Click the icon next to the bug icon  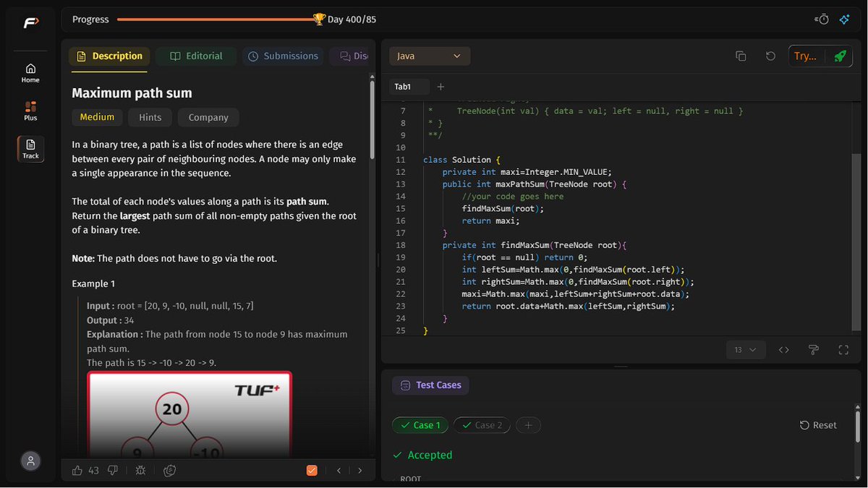(x=170, y=471)
